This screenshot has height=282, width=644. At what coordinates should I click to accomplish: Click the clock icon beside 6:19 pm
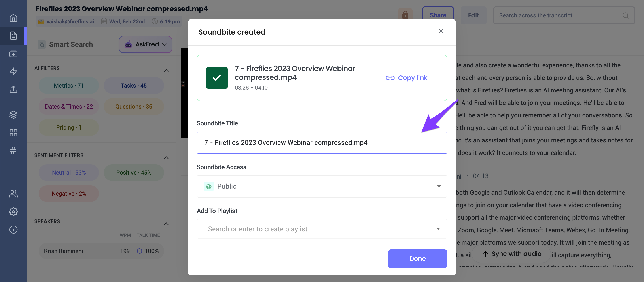coord(155,21)
